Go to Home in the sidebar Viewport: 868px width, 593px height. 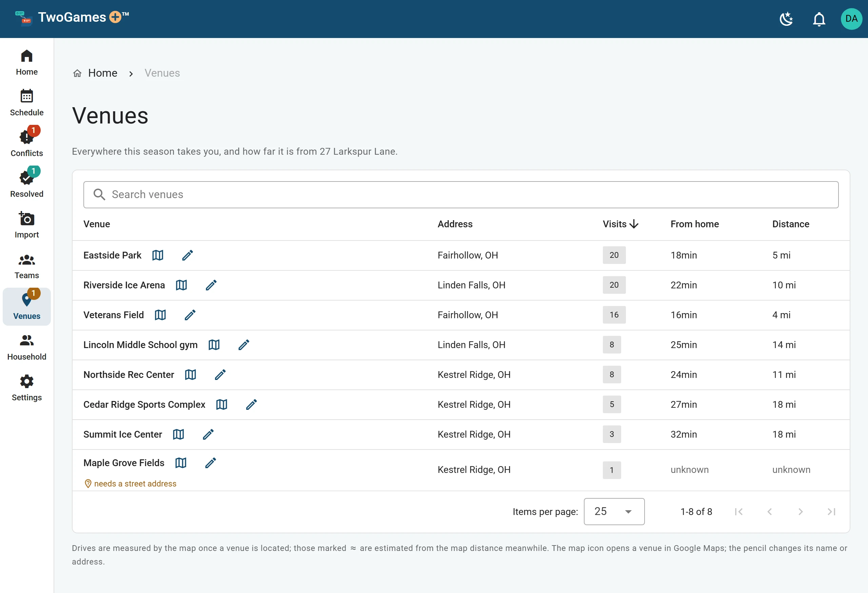pyautogui.click(x=27, y=62)
